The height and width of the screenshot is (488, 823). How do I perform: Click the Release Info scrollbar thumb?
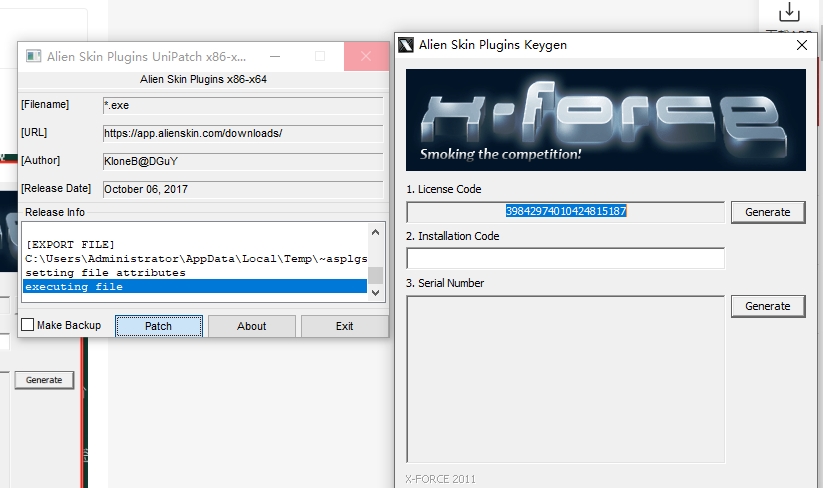point(375,275)
